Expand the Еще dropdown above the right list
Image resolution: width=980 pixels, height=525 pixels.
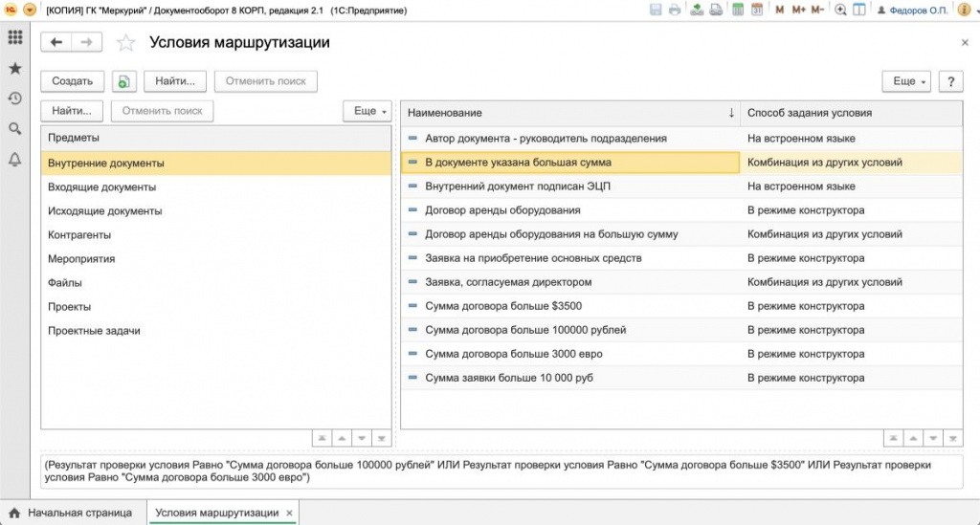pyautogui.click(x=909, y=81)
